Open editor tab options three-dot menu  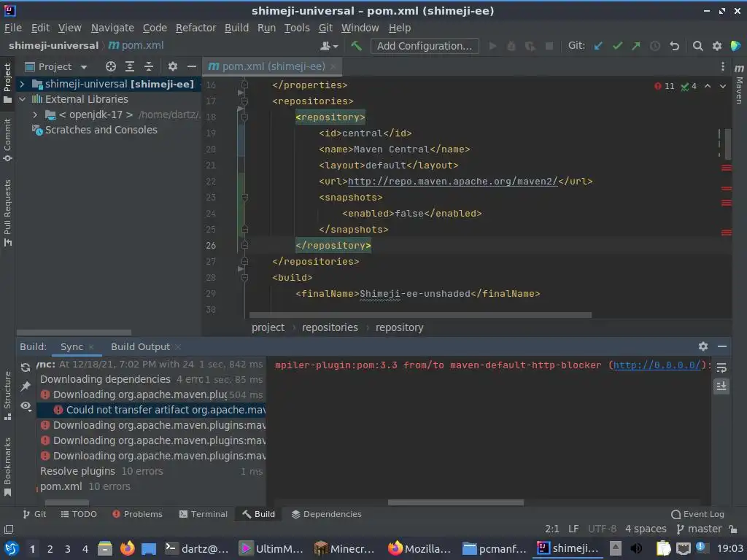click(723, 66)
